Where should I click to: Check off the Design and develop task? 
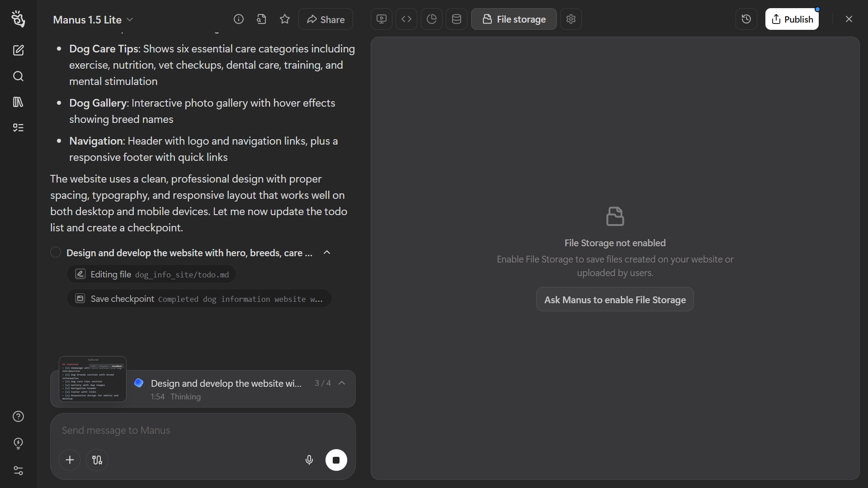coord(55,252)
